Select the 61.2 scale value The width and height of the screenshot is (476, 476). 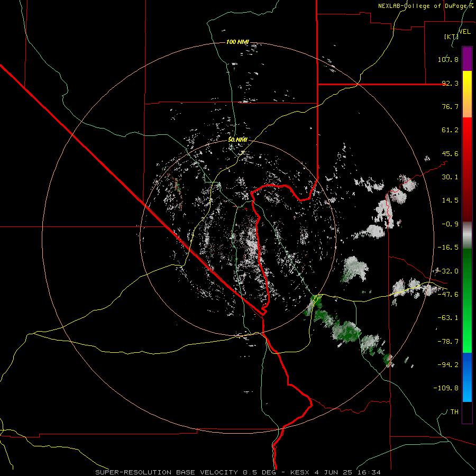point(450,130)
